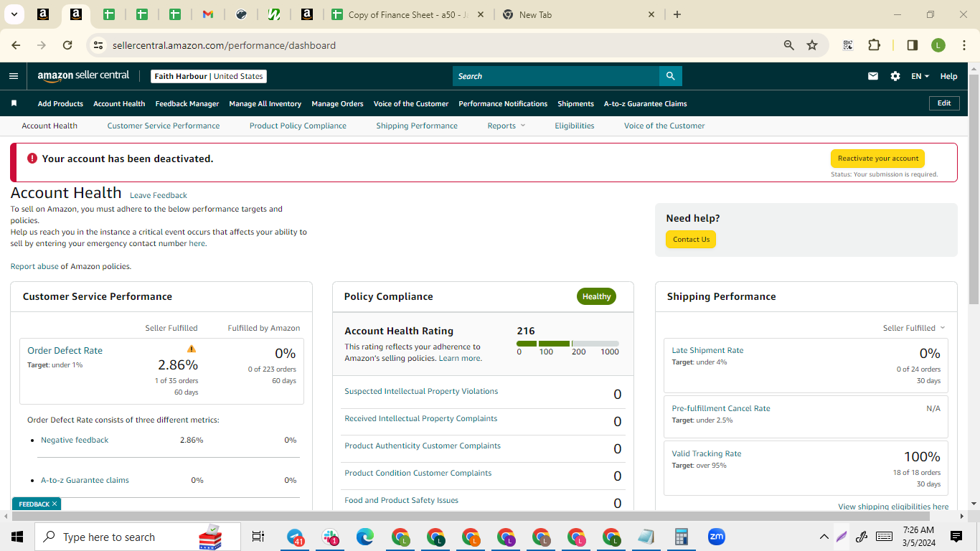Click the bookmark flag icon beside Add Products

(14, 103)
